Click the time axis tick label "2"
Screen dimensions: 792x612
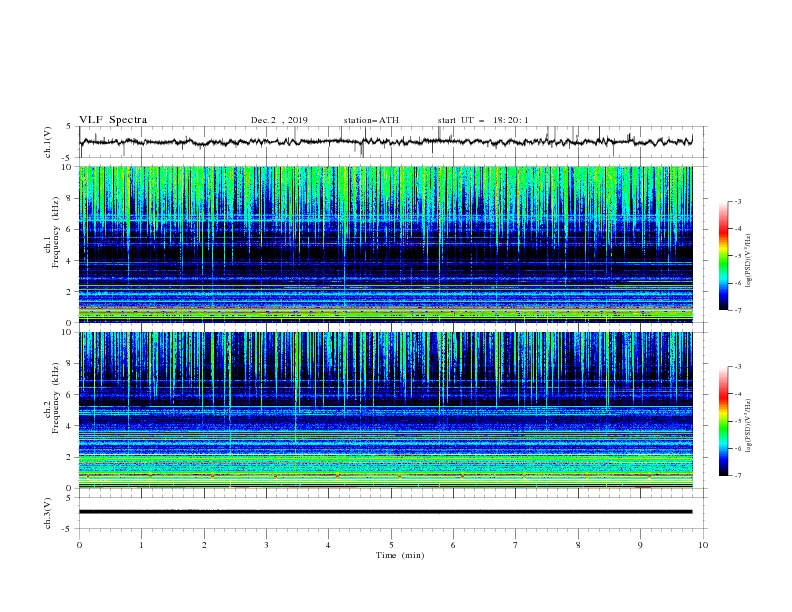click(204, 545)
